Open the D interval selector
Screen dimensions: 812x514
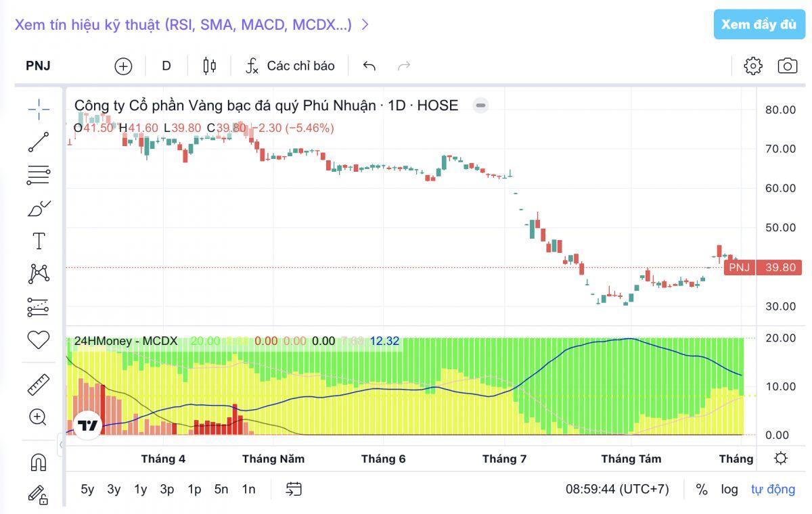[x=166, y=66]
